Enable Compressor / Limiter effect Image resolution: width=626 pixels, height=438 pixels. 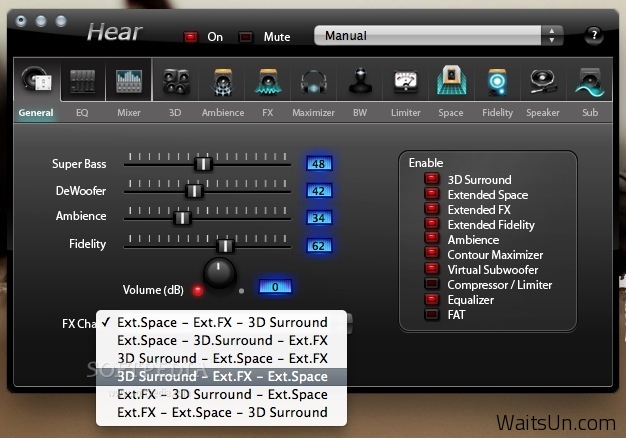click(x=432, y=284)
